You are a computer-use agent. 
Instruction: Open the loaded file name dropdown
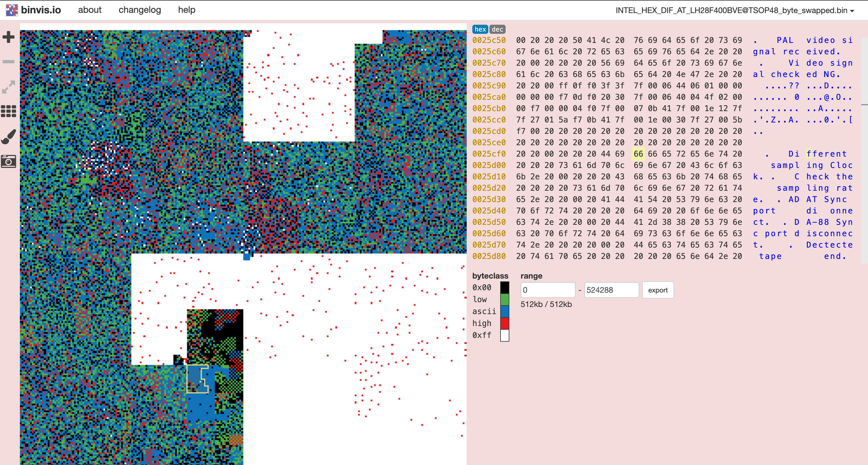coord(735,11)
